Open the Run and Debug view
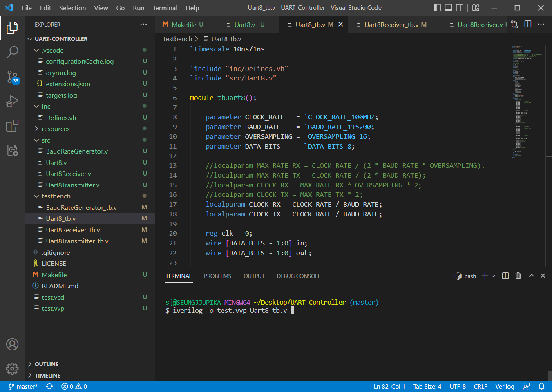This screenshot has width=552, height=392. click(12, 101)
